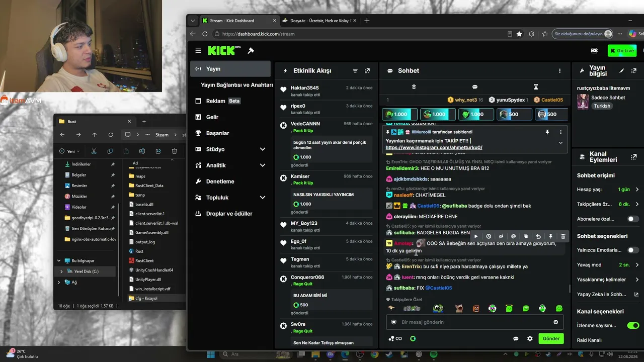Expand the Analitik sidebar section

(x=262, y=165)
